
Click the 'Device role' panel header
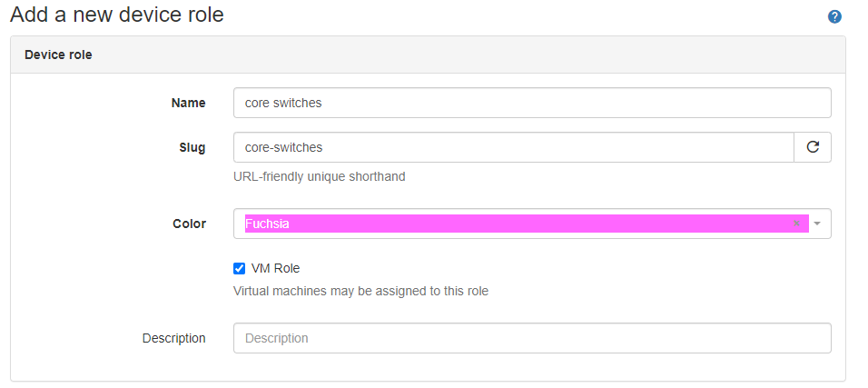coord(58,55)
